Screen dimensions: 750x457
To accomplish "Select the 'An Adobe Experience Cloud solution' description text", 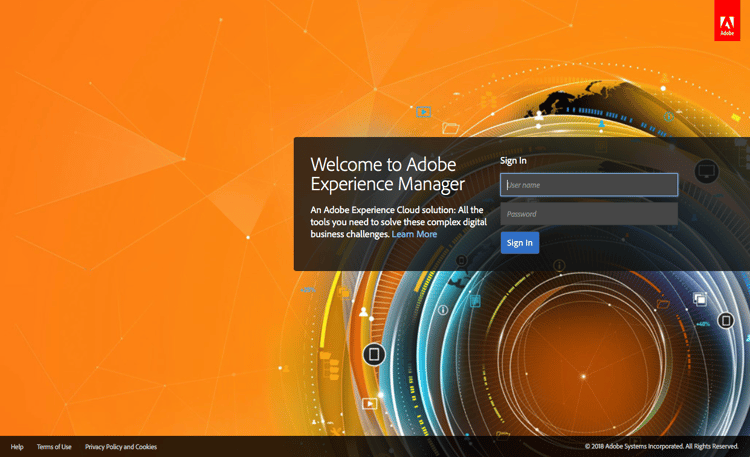I will click(398, 222).
